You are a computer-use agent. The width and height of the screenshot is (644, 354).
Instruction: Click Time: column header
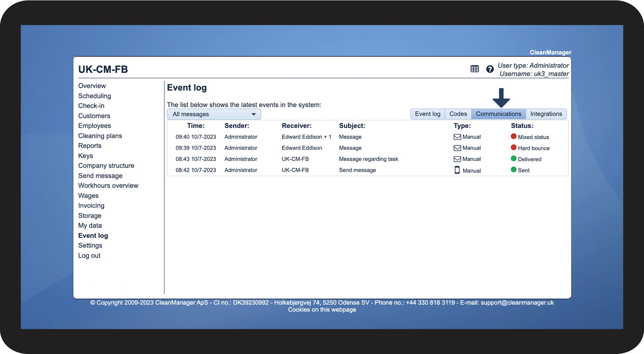196,126
